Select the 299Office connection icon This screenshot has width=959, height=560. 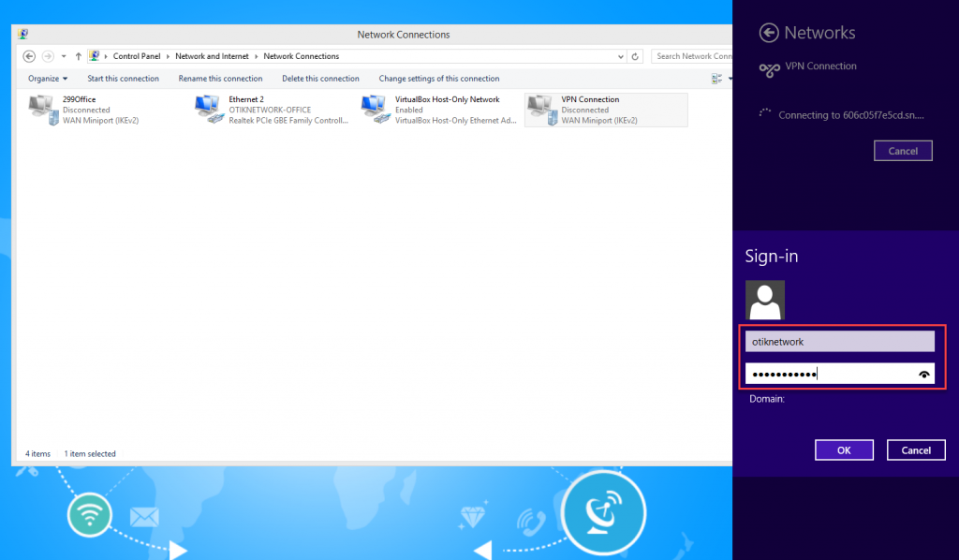tap(43, 111)
